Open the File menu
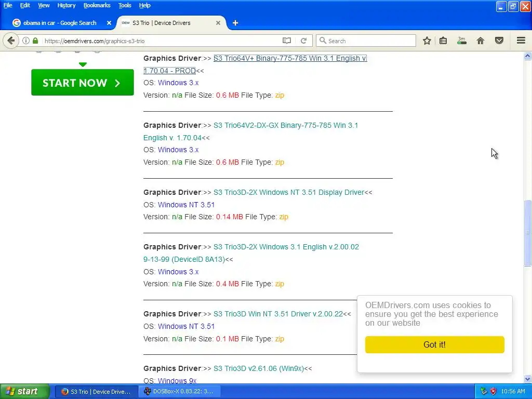 click(x=8, y=5)
